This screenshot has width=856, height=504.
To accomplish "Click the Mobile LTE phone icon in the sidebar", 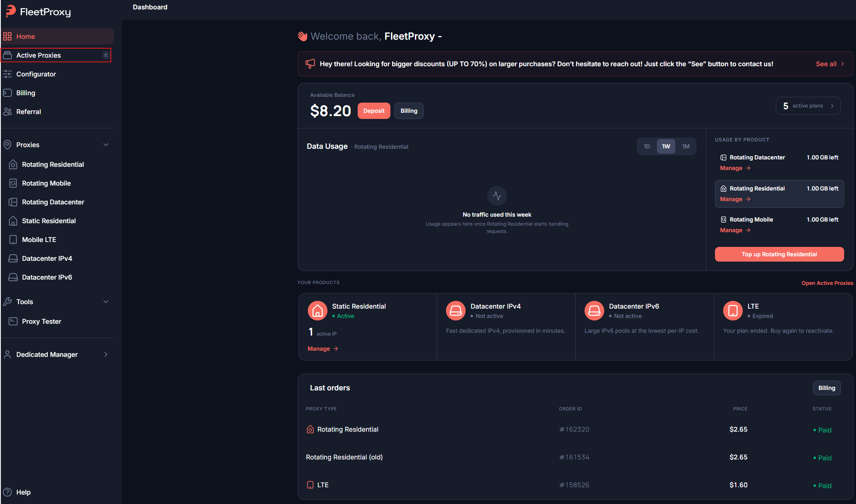I will [13, 240].
